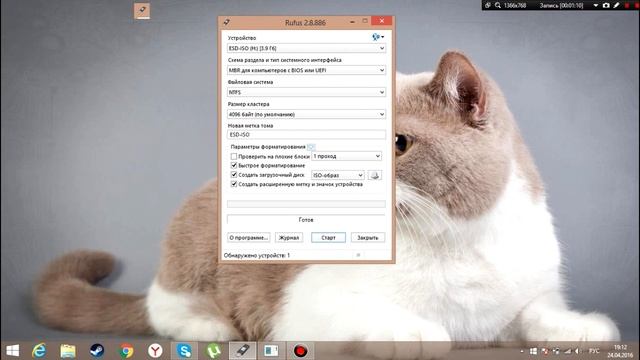Click the Закрыть button
The image size is (640, 360).
(x=368, y=238)
